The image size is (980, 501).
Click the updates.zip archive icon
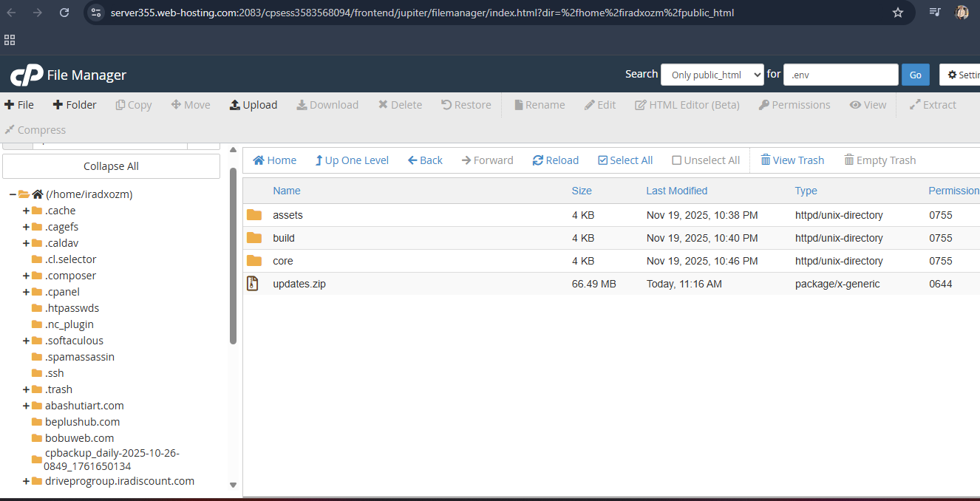[253, 284]
